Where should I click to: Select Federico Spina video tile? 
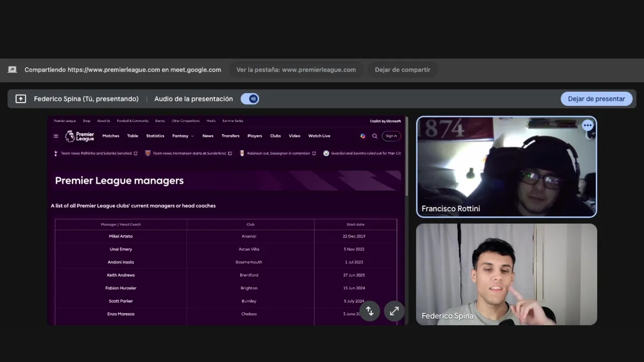click(x=507, y=275)
